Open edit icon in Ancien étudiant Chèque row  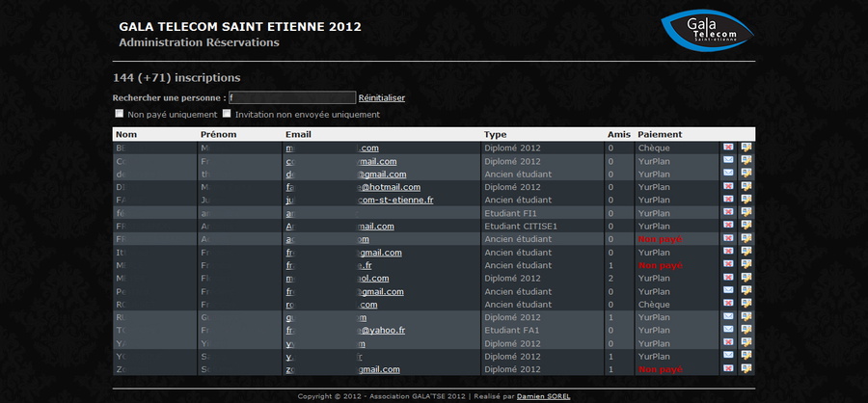pos(746,304)
